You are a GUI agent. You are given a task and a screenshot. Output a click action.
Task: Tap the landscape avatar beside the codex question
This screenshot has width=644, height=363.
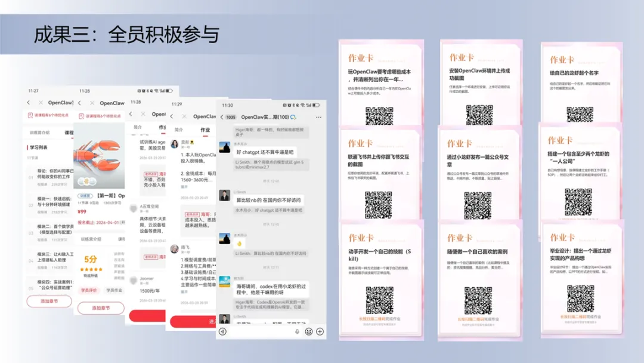tap(225, 282)
